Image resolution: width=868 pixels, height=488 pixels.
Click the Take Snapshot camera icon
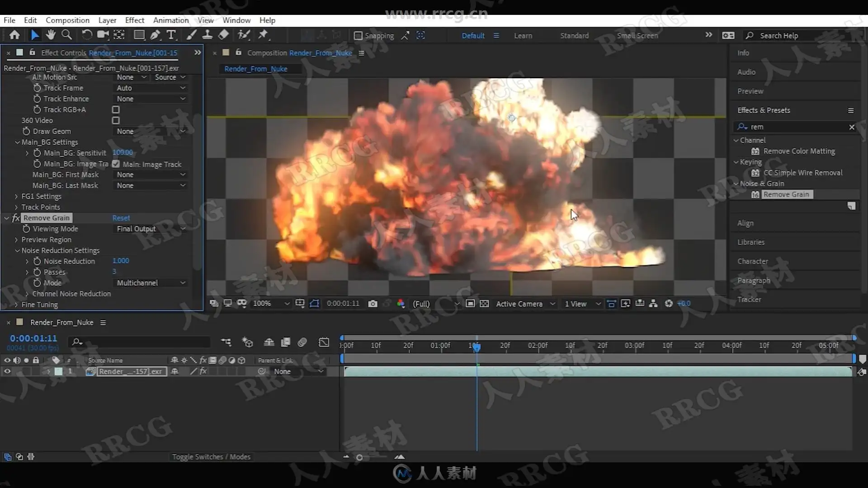click(373, 304)
